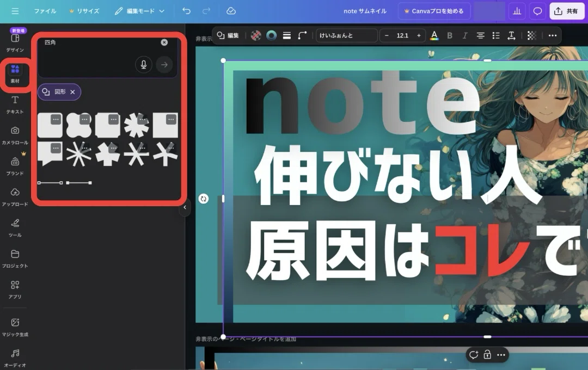Image resolution: width=588 pixels, height=370 pixels.
Task: Start voice search with microphone icon
Action: click(x=144, y=65)
